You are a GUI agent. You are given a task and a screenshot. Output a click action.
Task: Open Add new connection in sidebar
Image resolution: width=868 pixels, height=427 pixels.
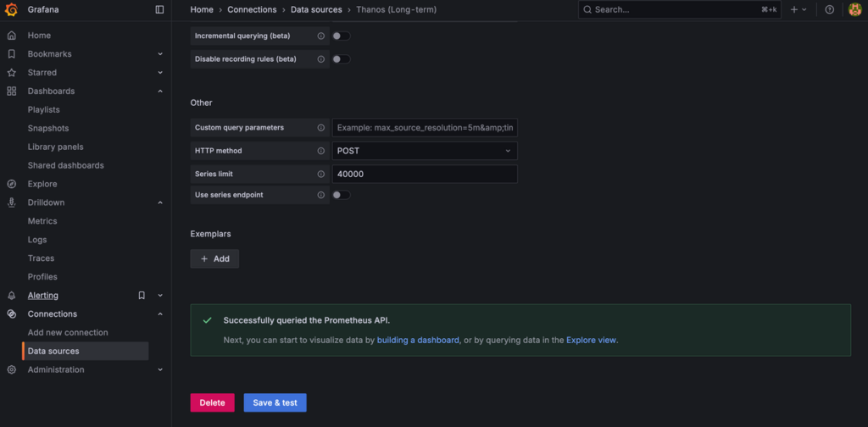point(68,332)
